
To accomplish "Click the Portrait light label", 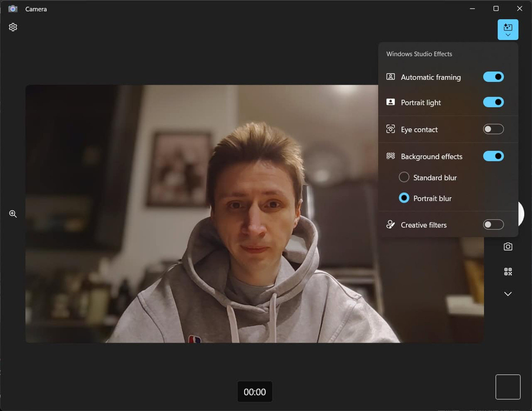I will [x=421, y=103].
